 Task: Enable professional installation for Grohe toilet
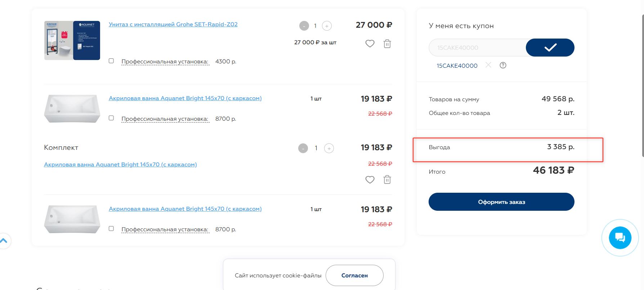click(111, 61)
